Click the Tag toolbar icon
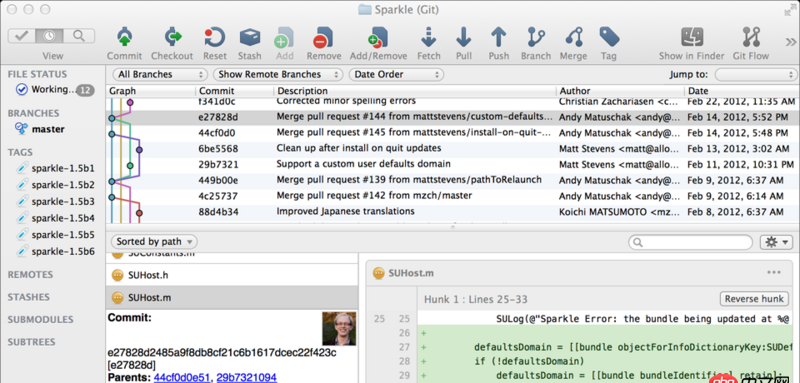Screen dimensions: 800x383 (609, 37)
